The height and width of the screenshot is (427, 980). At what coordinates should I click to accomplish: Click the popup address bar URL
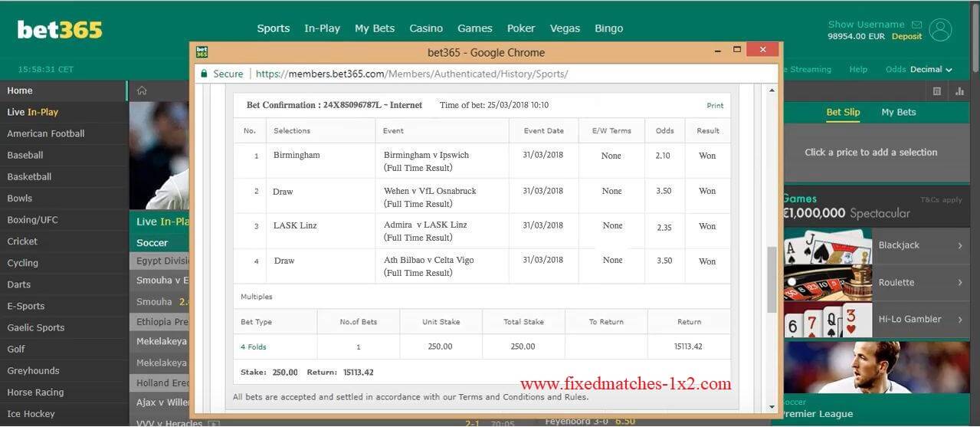pyautogui.click(x=411, y=74)
